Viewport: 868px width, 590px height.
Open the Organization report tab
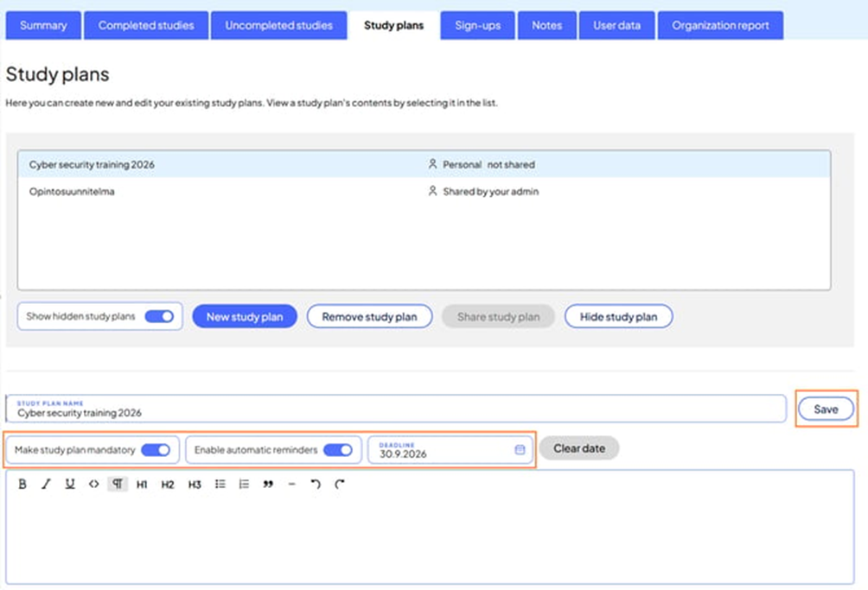click(x=720, y=26)
